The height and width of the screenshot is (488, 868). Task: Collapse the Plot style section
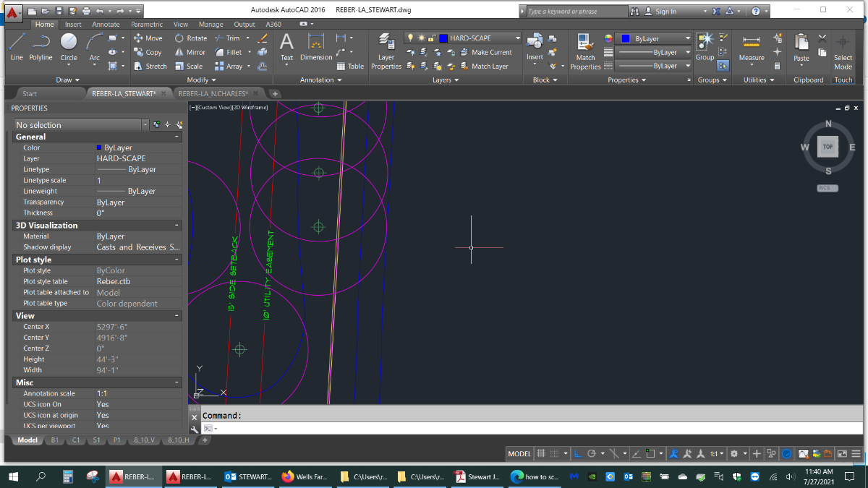coord(176,260)
